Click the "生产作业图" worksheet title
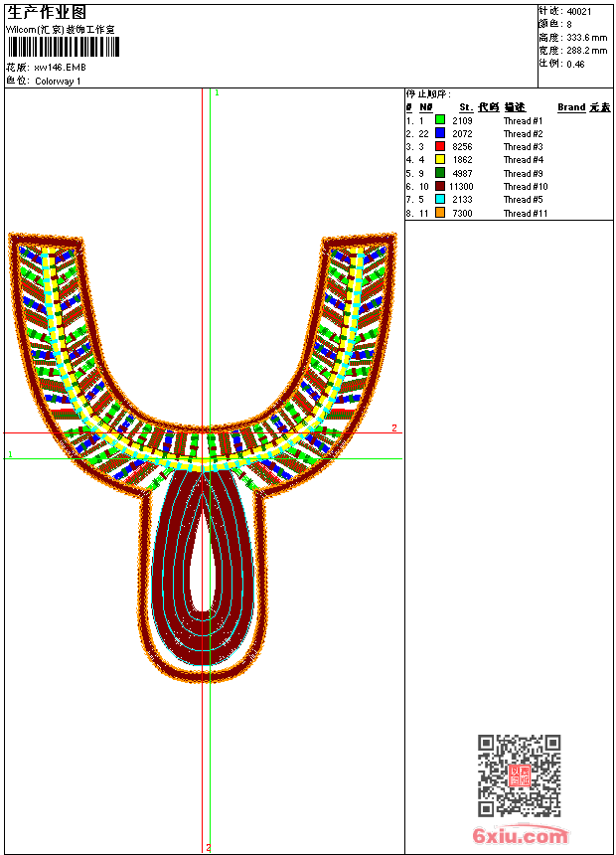The width and height of the screenshot is (616, 855). click(x=48, y=13)
